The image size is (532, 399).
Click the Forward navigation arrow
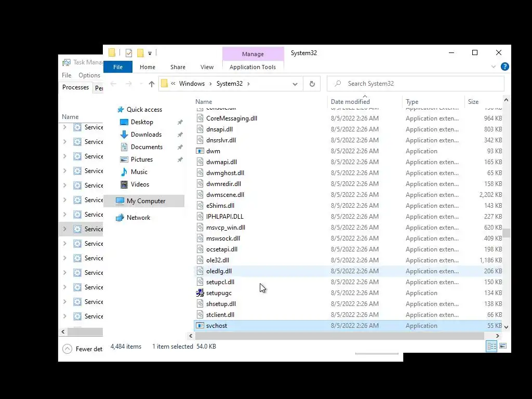pos(129,84)
